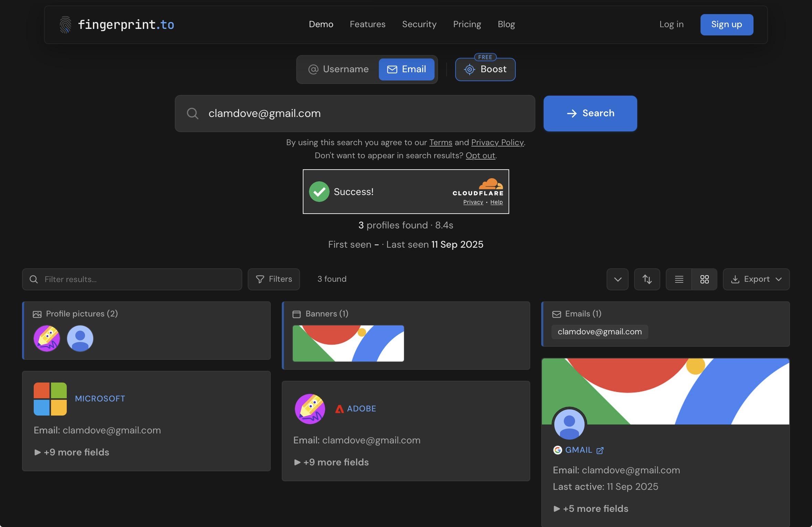
Task: Open the Cloudflare Privacy link
Action: click(473, 202)
